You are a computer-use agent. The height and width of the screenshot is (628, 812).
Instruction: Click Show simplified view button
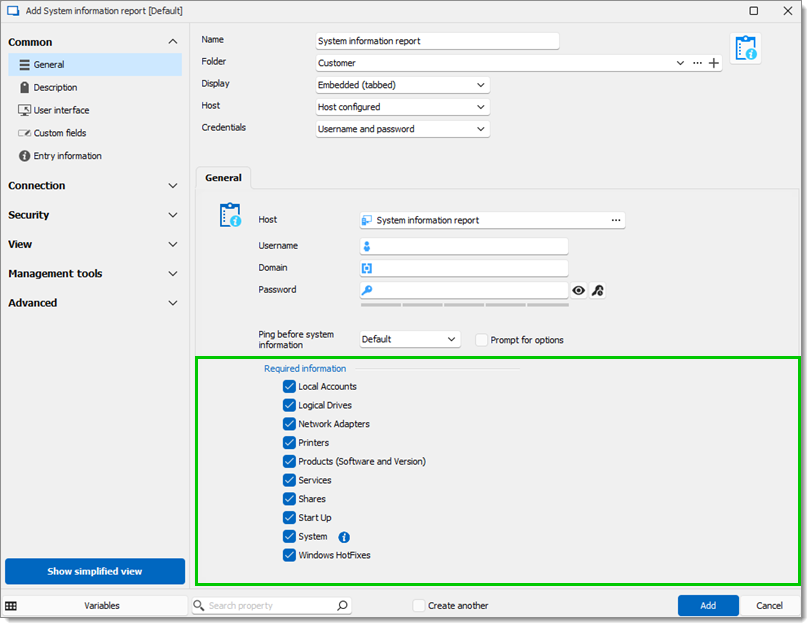coord(95,572)
